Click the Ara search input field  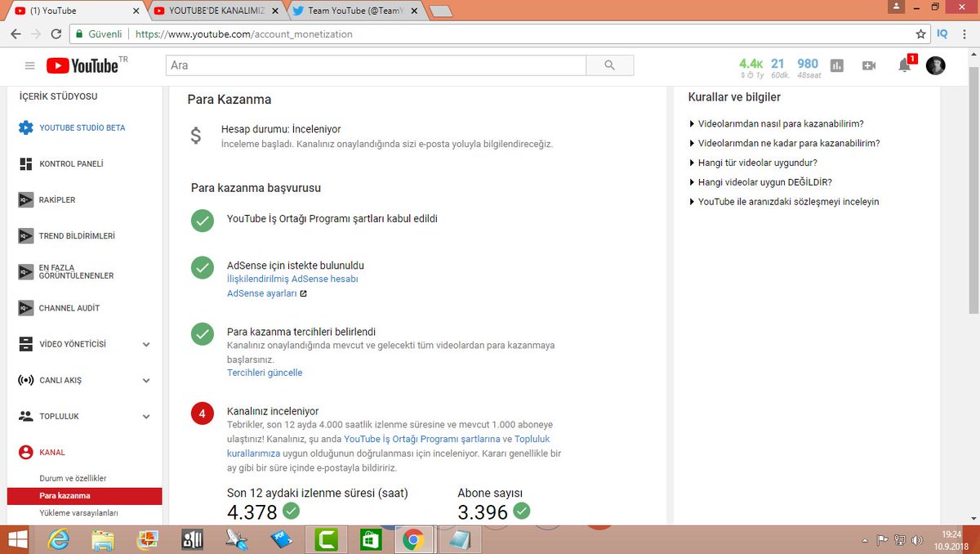tap(376, 65)
